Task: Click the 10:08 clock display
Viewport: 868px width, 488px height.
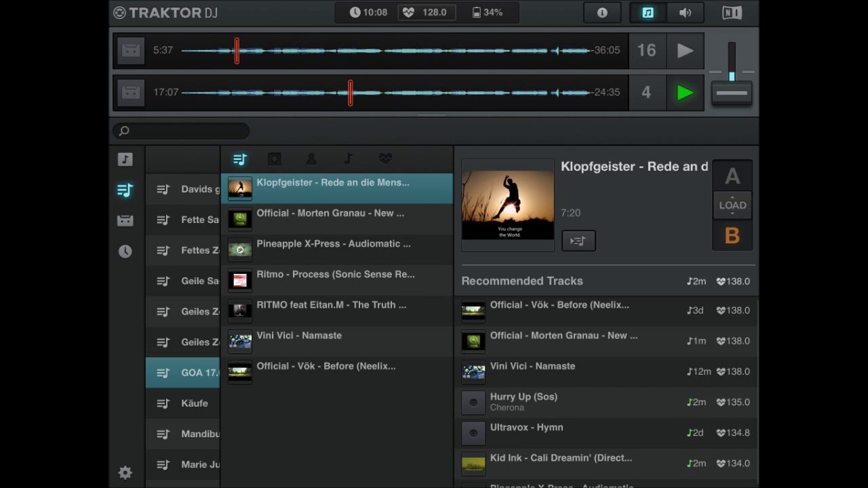Action: coord(368,13)
